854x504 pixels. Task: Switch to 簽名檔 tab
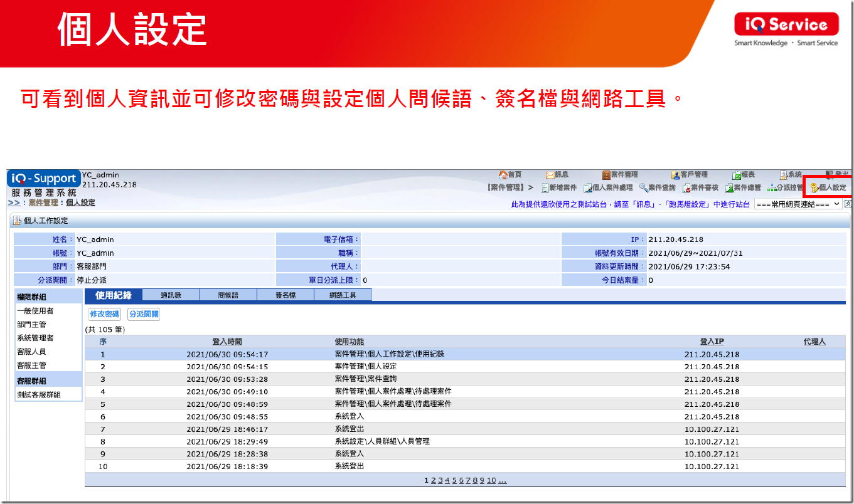tap(286, 295)
